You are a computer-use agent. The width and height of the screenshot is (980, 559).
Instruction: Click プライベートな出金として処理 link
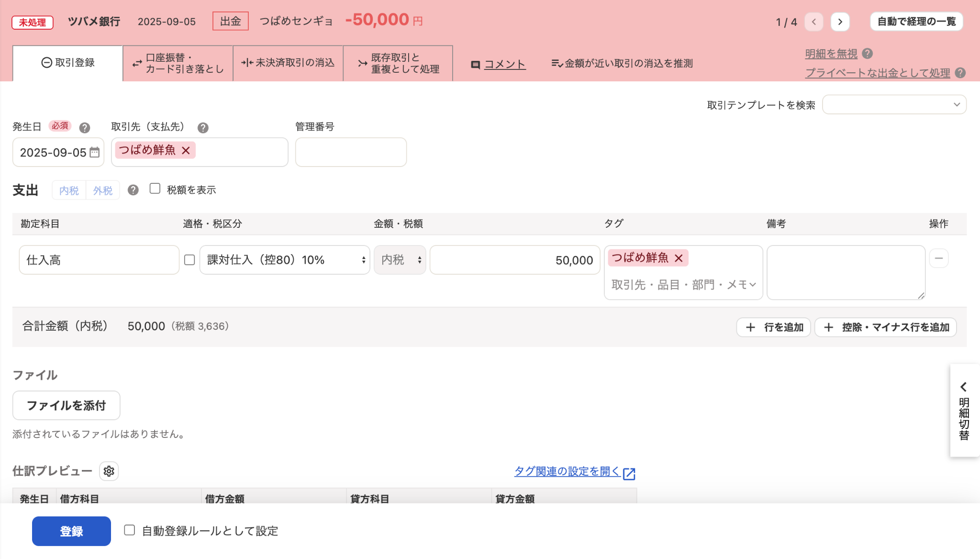pyautogui.click(x=878, y=73)
